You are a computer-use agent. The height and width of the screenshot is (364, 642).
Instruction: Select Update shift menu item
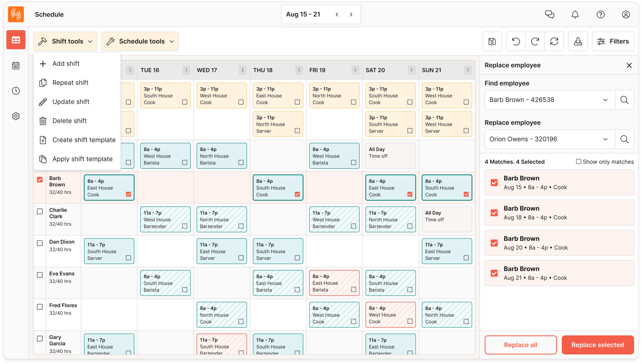point(77,102)
